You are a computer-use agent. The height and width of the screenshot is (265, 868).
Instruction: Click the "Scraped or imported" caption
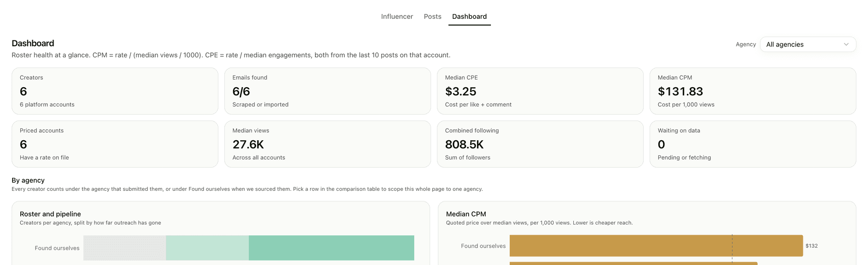[260, 105]
